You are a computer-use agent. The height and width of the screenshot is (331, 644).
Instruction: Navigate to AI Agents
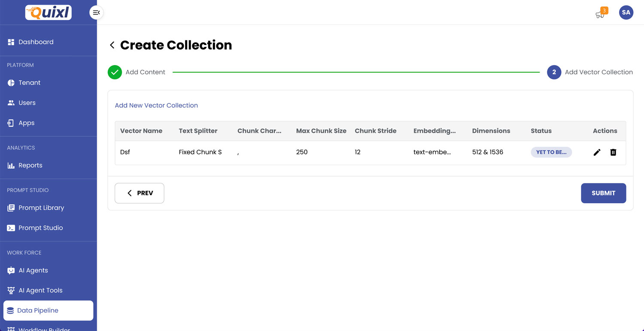pyautogui.click(x=33, y=271)
